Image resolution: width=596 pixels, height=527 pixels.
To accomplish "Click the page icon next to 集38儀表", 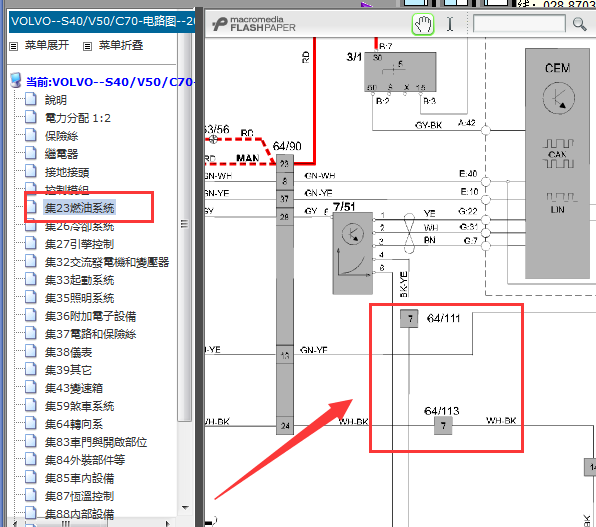I will pos(31,351).
